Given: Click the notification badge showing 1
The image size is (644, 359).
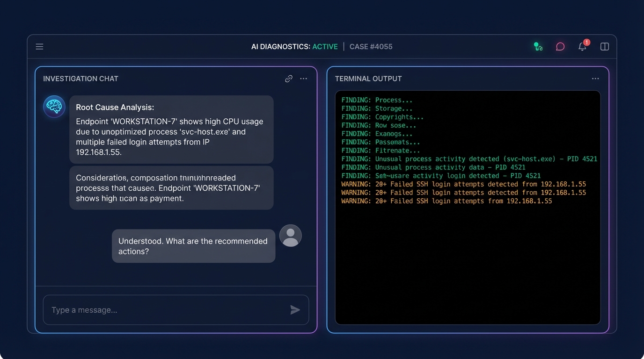Looking at the screenshot, I should point(587,41).
